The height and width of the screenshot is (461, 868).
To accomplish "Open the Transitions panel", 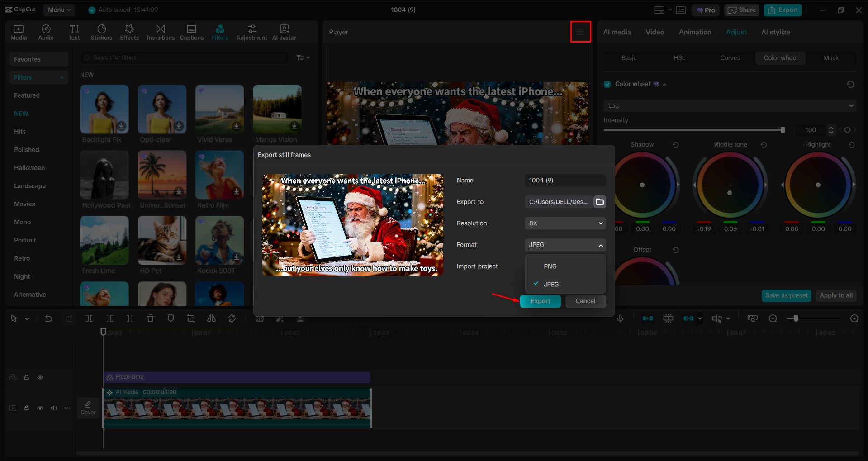I will 160,32.
